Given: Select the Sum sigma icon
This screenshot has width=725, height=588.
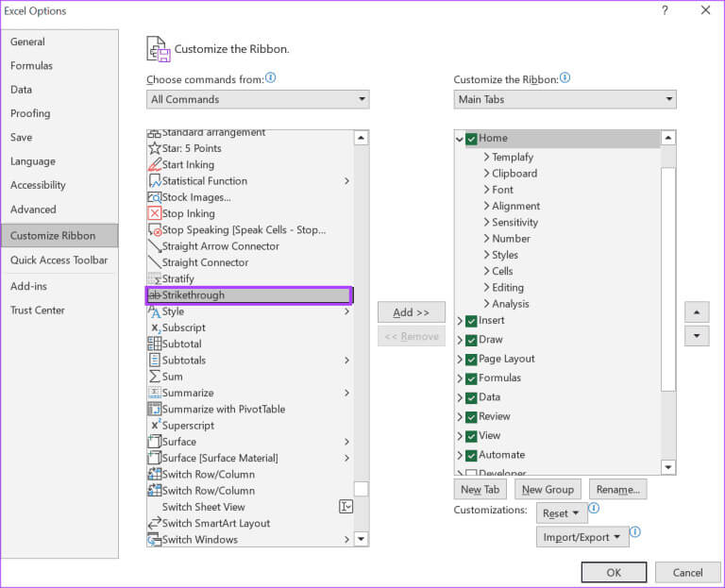Looking at the screenshot, I should pos(155,377).
